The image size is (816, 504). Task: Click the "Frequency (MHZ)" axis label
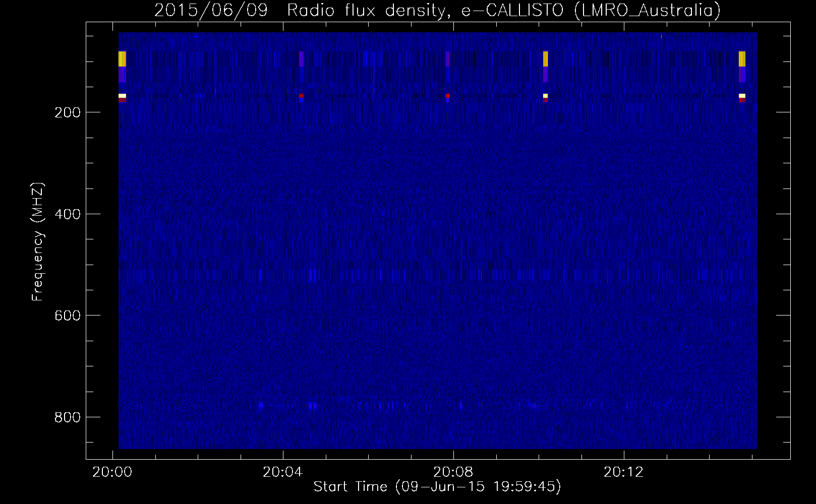(x=38, y=242)
